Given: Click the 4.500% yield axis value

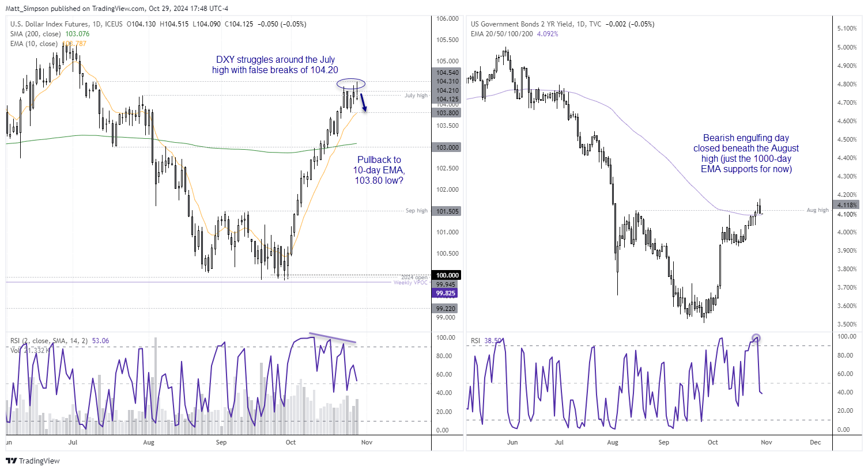Looking at the screenshot, I should pyautogui.click(x=847, y=139).
